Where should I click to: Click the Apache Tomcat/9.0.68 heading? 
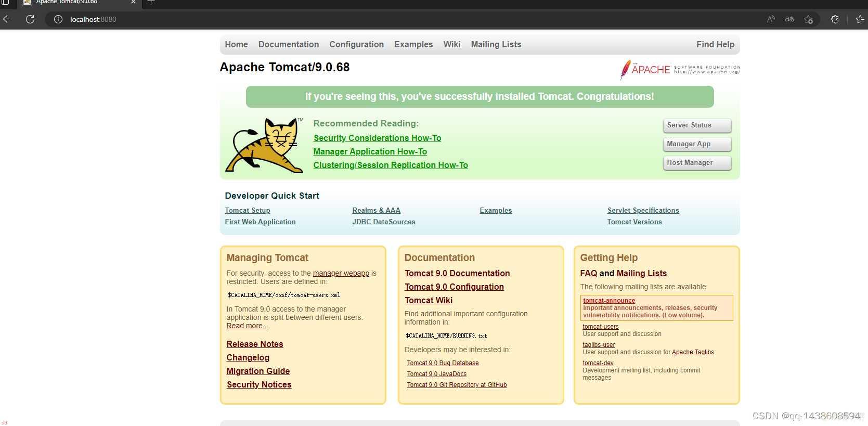click(x=284, y=67)
